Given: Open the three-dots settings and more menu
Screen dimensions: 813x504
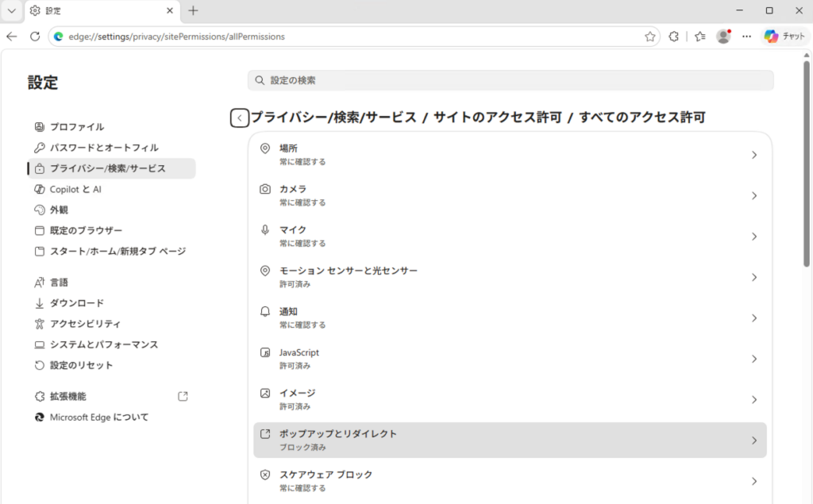Looking at the screenshot, I should pos(746,37).
